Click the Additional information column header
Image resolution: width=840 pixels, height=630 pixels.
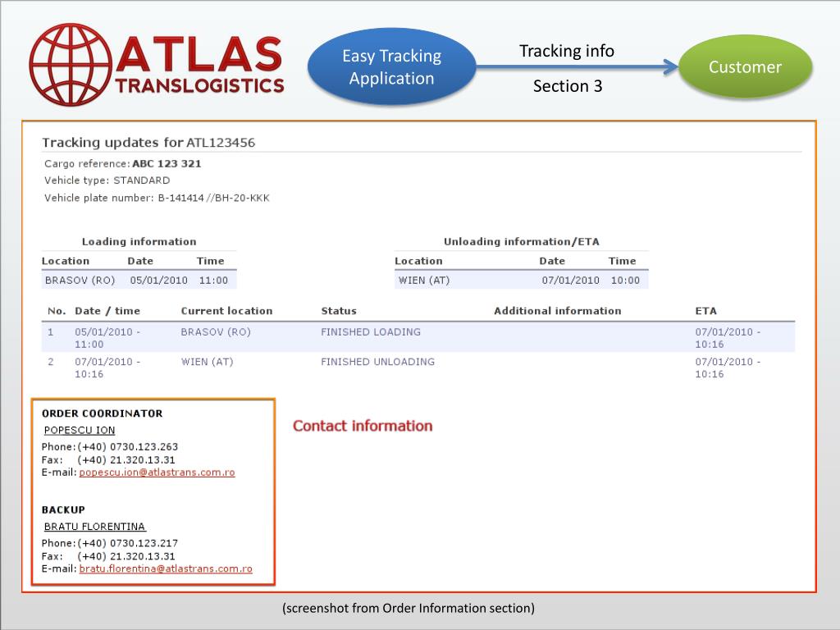click(558, 311)
